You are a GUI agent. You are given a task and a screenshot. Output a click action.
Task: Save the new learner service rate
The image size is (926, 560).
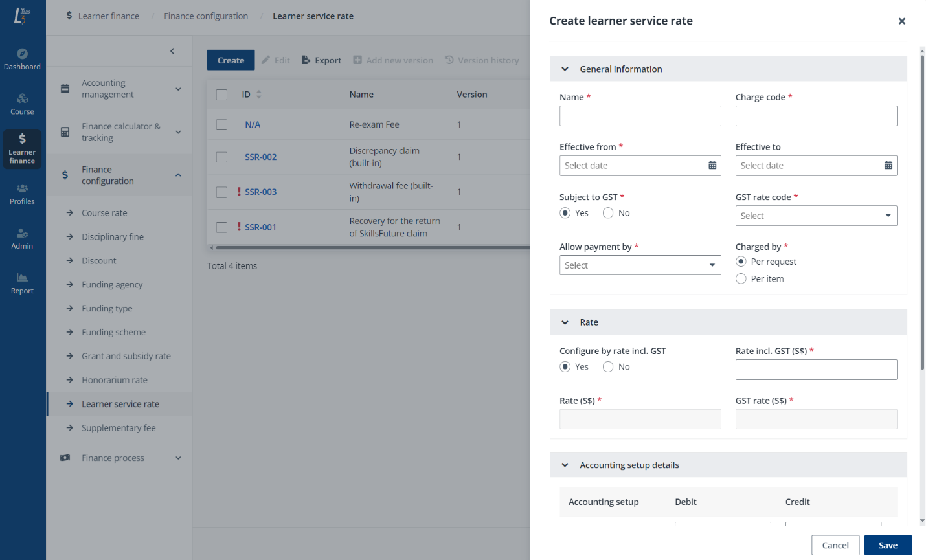point(888,544)
